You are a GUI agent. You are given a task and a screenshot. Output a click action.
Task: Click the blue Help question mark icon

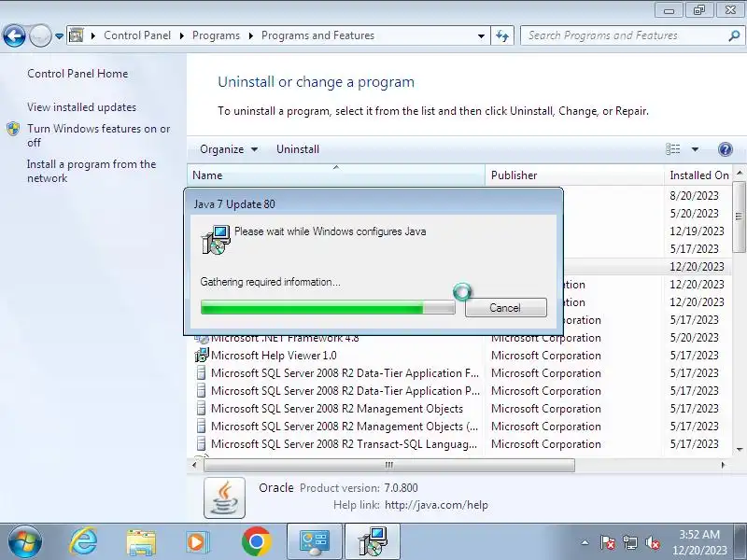[726, 149]
